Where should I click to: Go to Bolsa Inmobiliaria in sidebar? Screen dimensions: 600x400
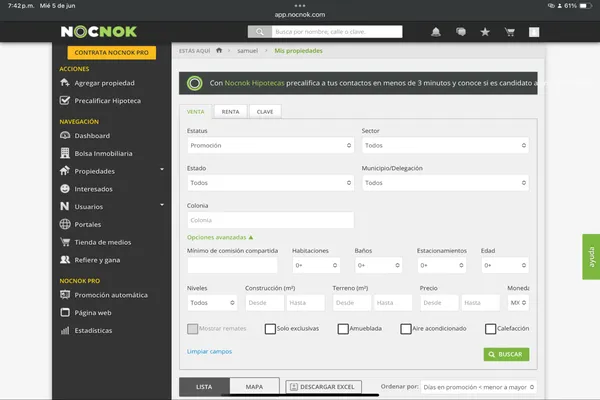[103, 153]
